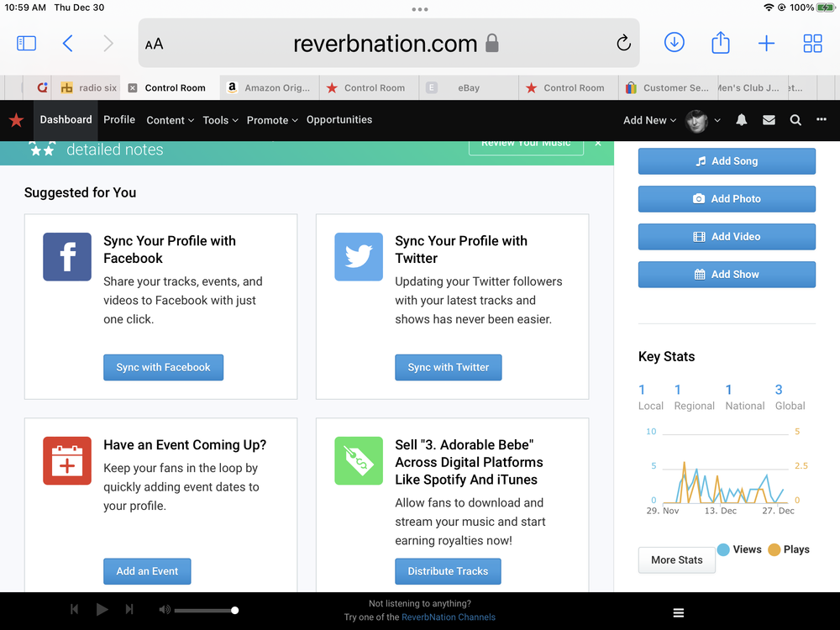Image resolution: width=840 pixels, height=630 pixels.
Task: Open the Safari sidebar panel
Action: (x=26, y=44)
